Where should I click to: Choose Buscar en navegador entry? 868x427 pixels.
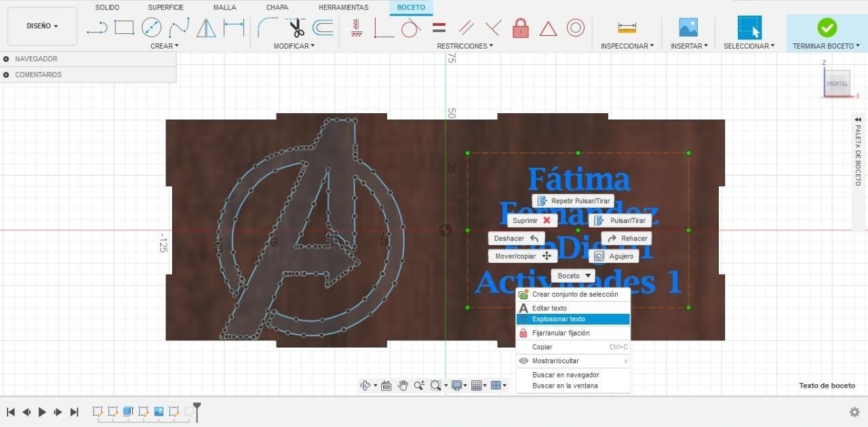573,375
